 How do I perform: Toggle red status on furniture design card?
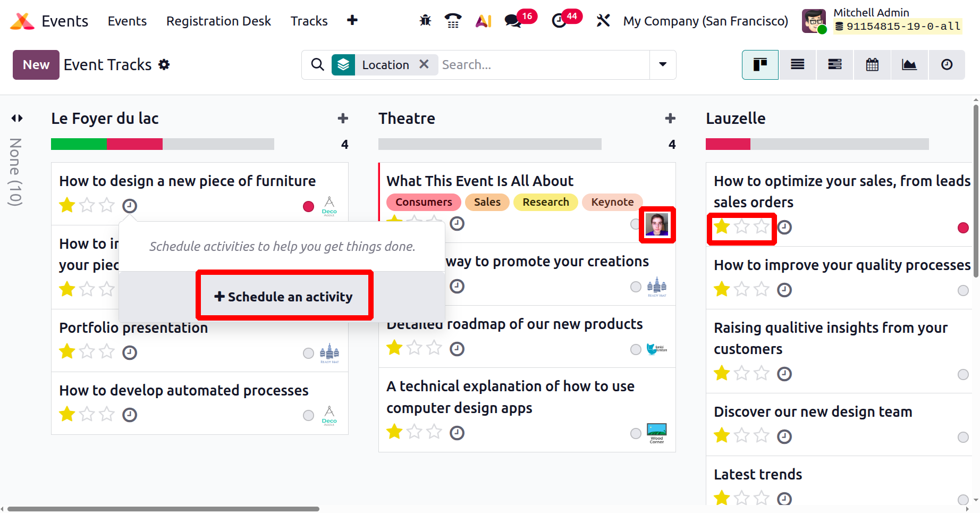point(308,206)
